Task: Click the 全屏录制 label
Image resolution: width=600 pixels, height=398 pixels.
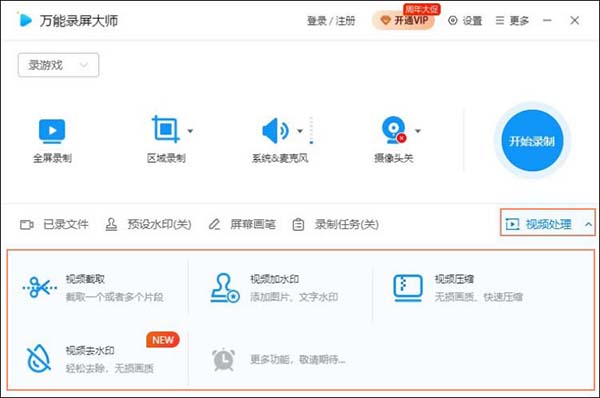Action: pyautogui.click(x=52, y=158)
